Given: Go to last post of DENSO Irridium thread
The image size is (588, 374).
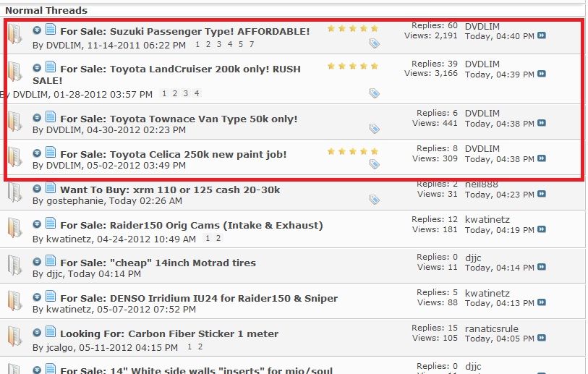Looking at the screenshot, I should coord(542,304).
